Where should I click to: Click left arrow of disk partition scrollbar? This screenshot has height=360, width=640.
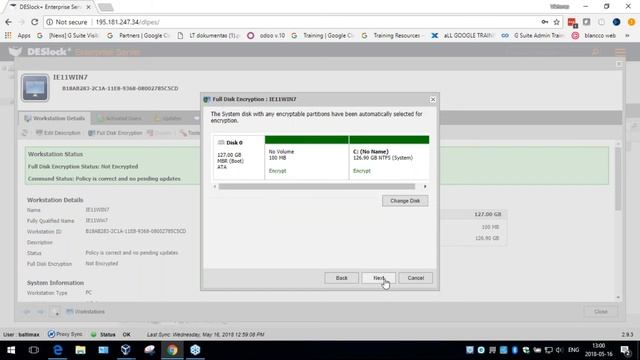click(215, 187)
